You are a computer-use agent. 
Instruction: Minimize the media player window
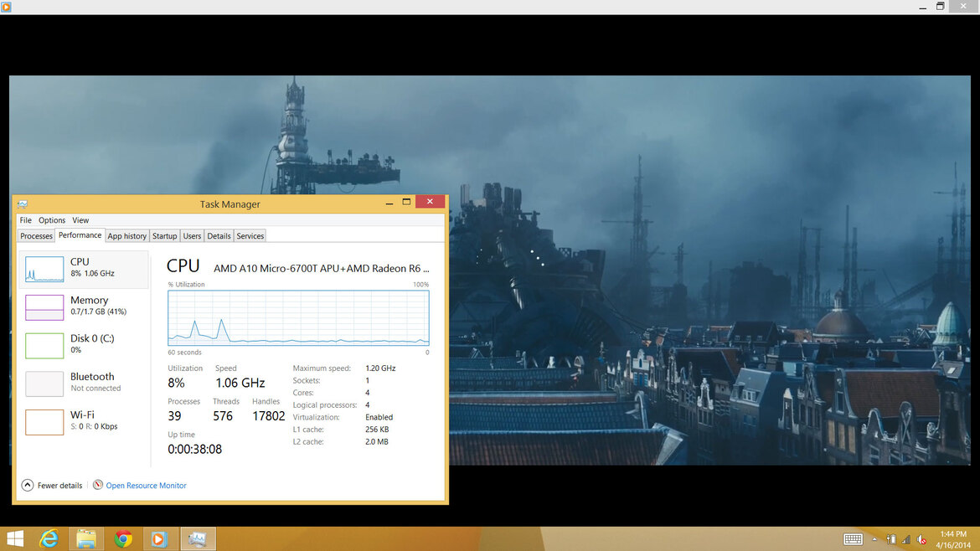click(922, 7)
